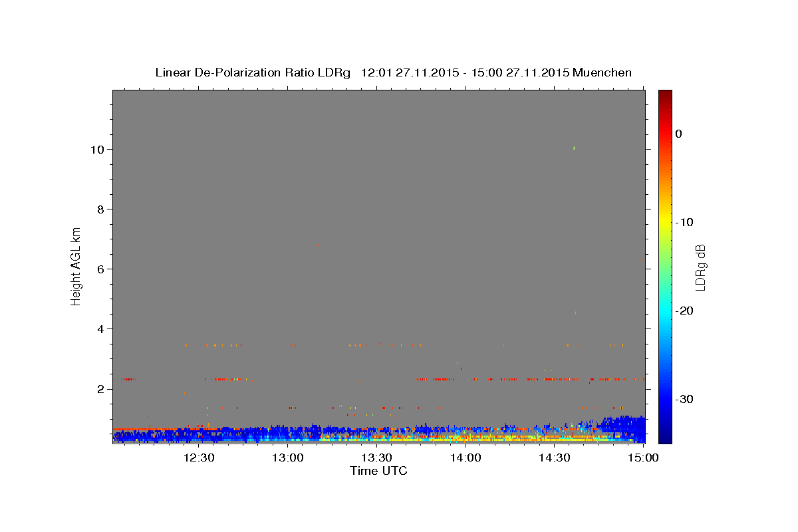The image size is (798, 532).
Task: Click the height axis label 6
Action: pyautogui.click(x=102, y=269)
